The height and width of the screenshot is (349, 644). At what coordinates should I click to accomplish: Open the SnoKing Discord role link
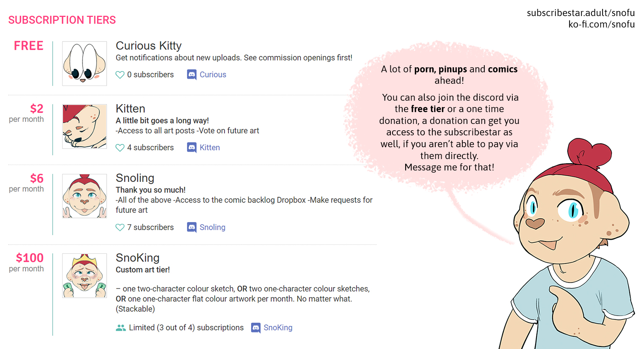point(278,328)
